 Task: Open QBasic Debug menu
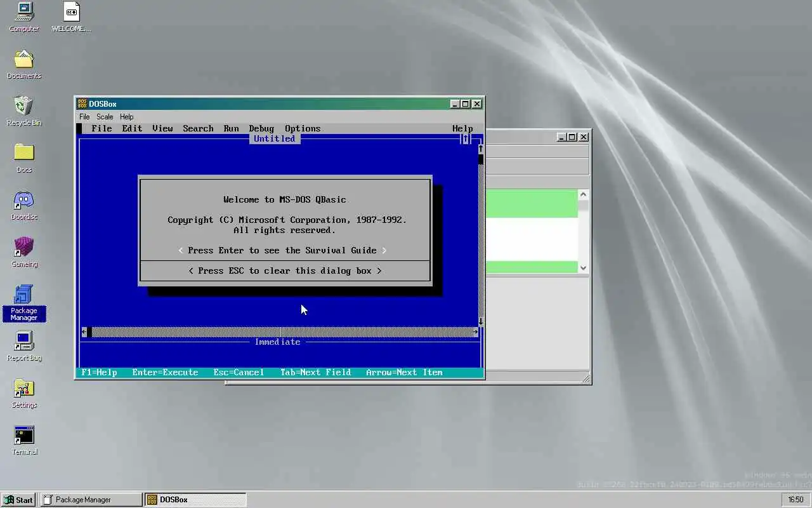(x=261, y=128)
